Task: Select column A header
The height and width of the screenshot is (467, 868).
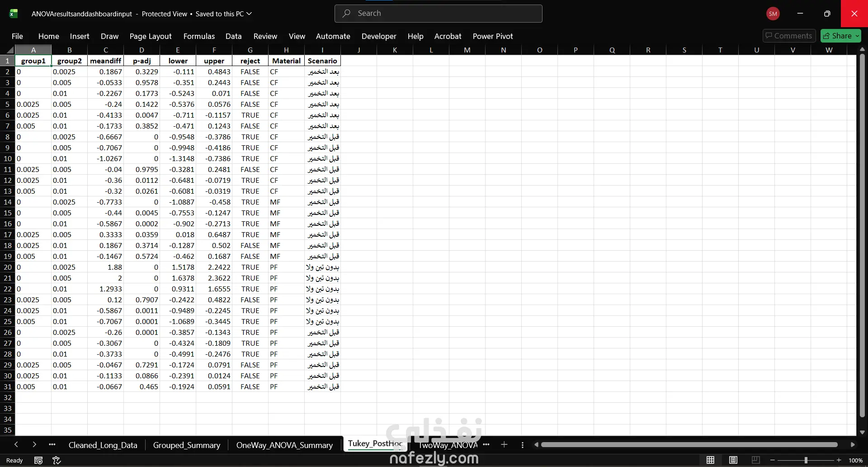Action: click(x=33, y=50)
